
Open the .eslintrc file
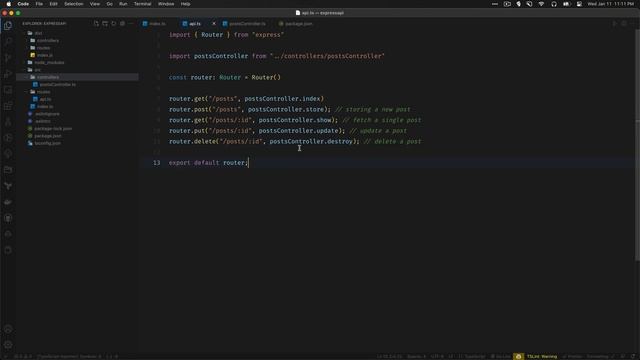coord(78,121)
